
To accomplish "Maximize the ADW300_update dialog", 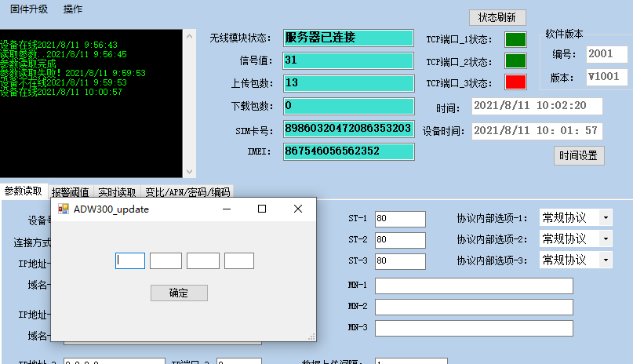I will coord(262,209).
